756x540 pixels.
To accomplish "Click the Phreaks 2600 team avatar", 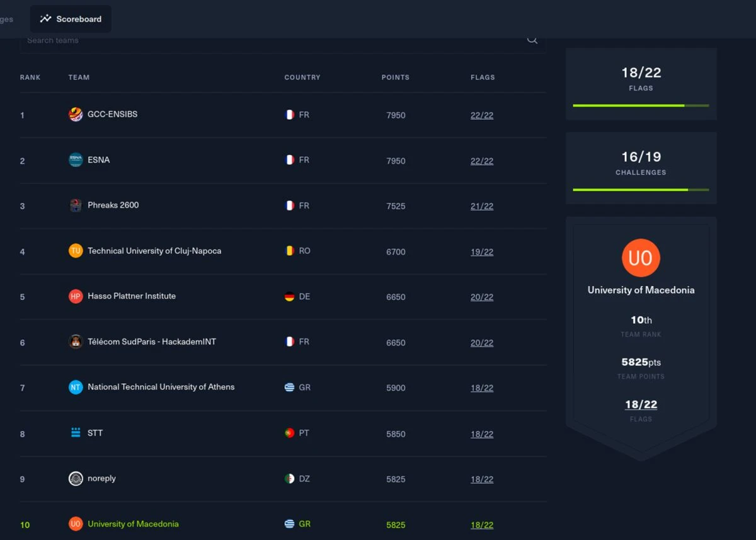I will (x=76, y=205).
